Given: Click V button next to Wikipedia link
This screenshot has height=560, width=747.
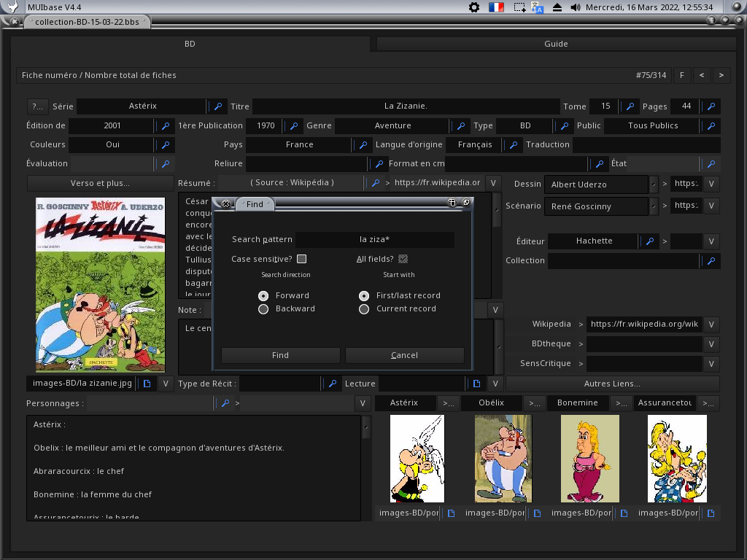Looking at the screenshot, I should coord(711,324).
